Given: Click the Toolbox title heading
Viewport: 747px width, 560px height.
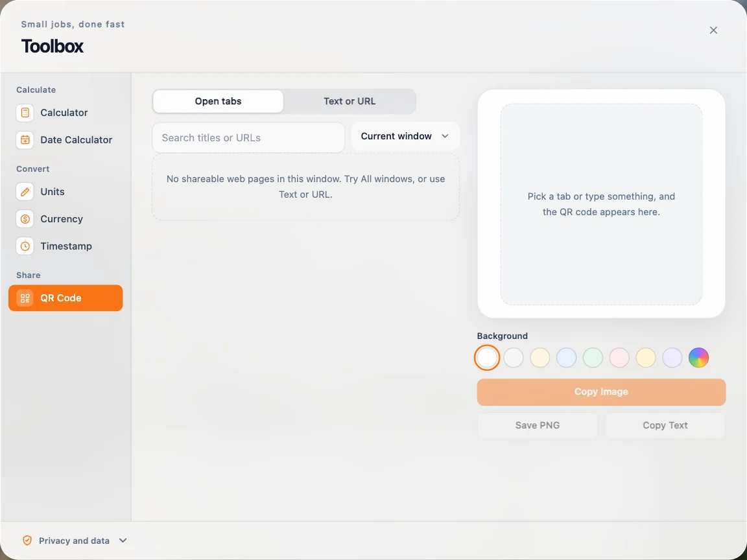Looking at the screenshot, I should [x=53, y=46].
